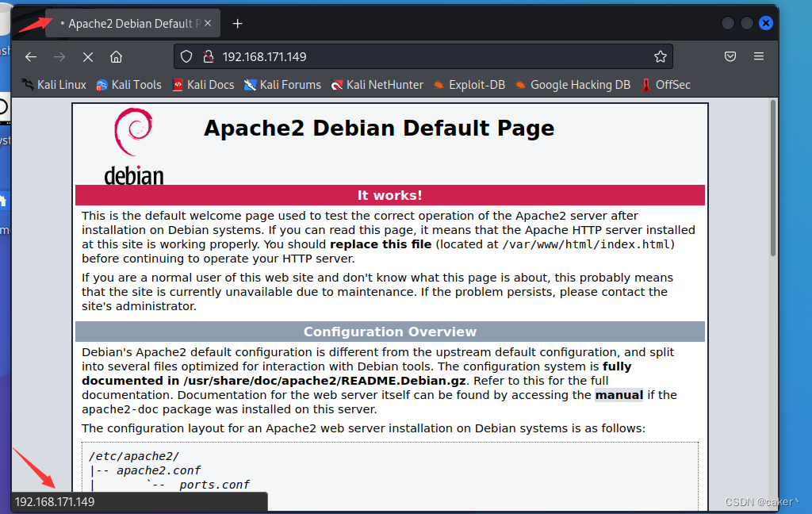Click the /etc/apache2/ line in the tree
The height and width of the screenshot is (514, 812).
click(134, 456)
